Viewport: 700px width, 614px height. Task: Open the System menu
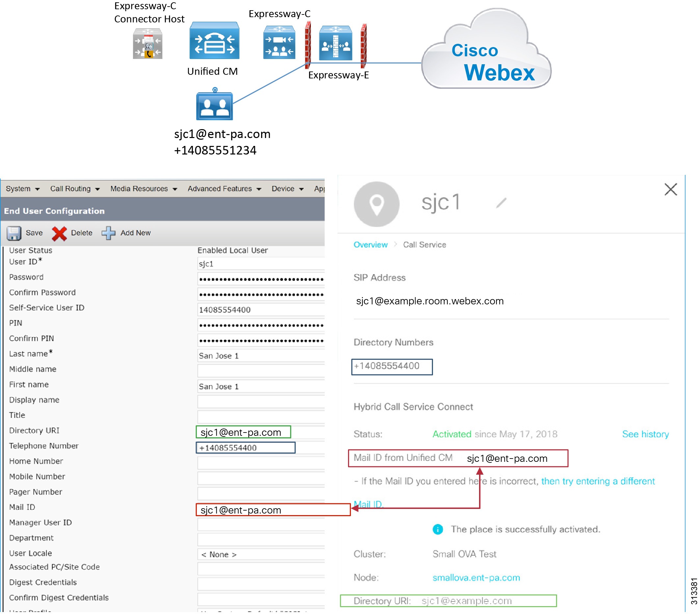23,189
